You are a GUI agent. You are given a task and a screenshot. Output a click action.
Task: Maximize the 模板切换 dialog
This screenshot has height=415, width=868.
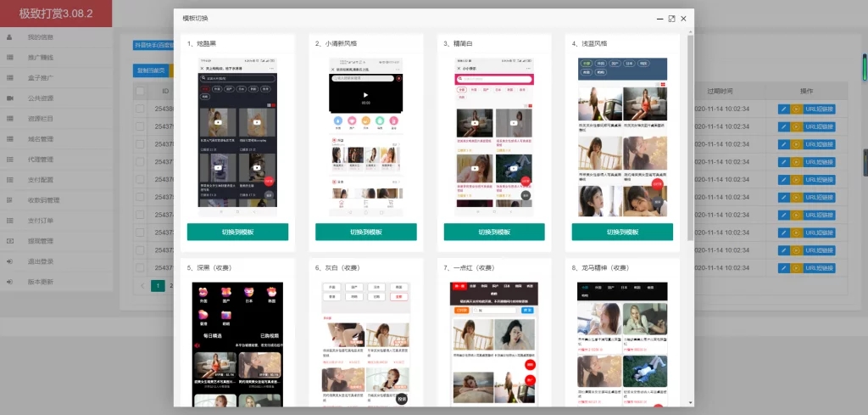(671, 19)
